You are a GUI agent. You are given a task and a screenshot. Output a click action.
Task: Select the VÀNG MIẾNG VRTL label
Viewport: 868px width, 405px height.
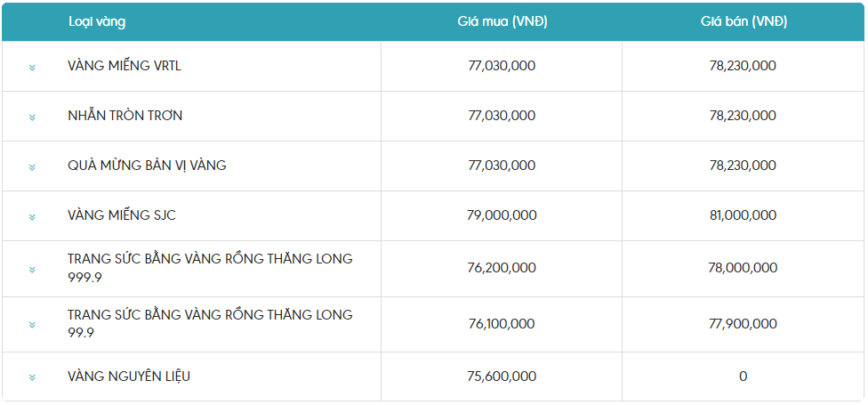[125, 66]
